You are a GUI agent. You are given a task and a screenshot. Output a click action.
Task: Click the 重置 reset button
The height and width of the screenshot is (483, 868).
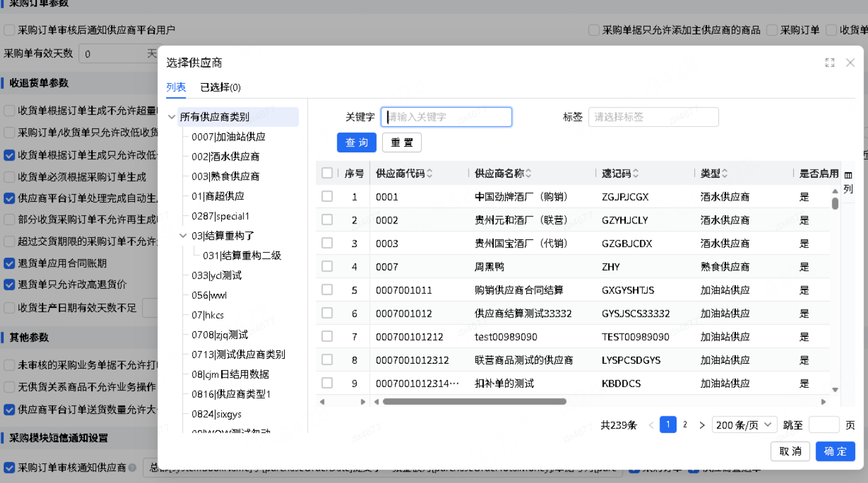[402, 143]
